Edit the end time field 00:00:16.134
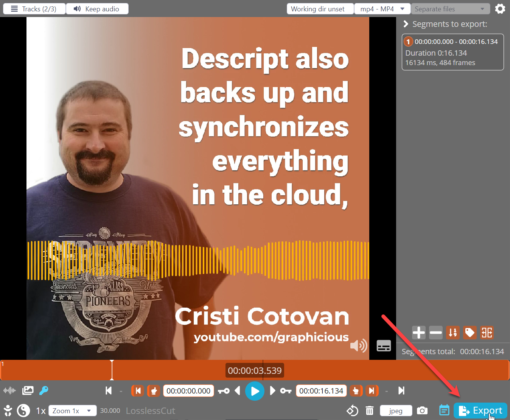The height and width of the screenshot is (420, 510). (x=321, y=391)
